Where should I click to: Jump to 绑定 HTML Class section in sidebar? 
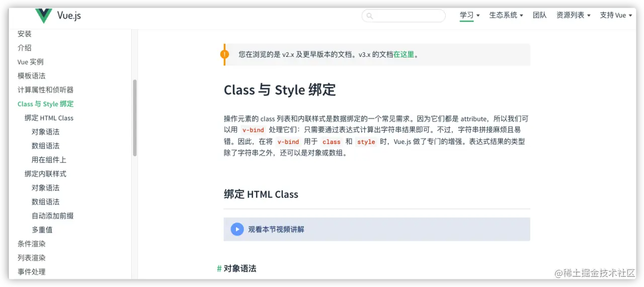point(49,118)
